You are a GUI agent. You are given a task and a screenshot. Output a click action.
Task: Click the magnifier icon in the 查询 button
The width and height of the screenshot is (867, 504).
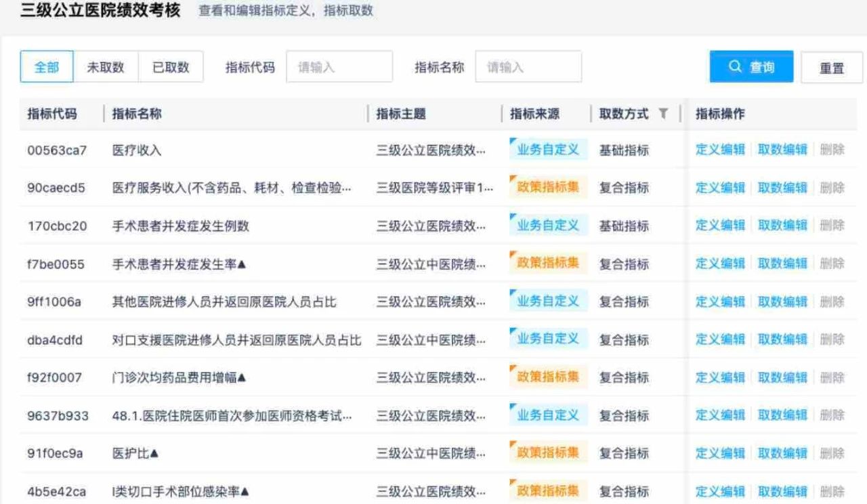click(734, 66)
